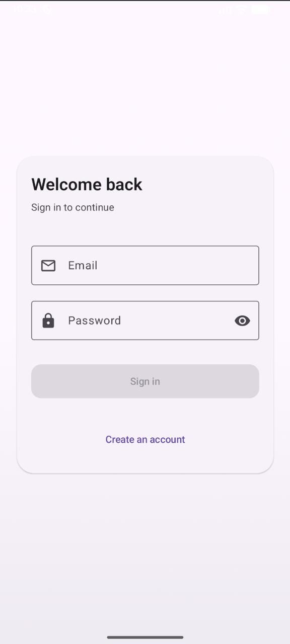Tap the small icon beside the clock

point(47,9)
